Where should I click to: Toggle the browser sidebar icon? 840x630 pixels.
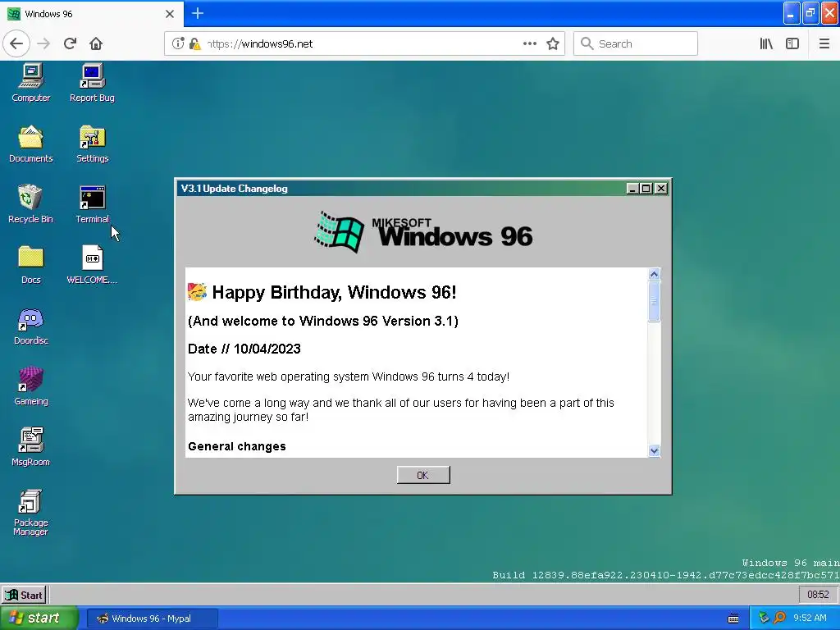[x=792, y=43]
